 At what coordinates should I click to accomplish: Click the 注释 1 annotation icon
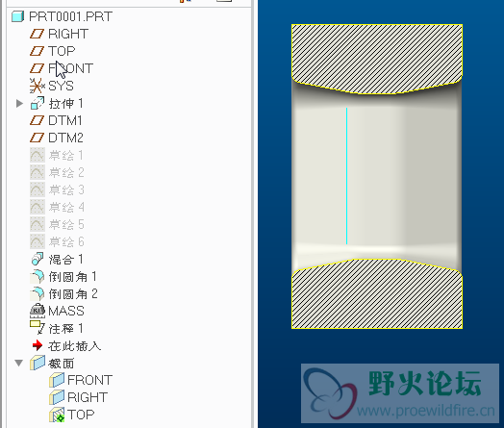(38, 328)
